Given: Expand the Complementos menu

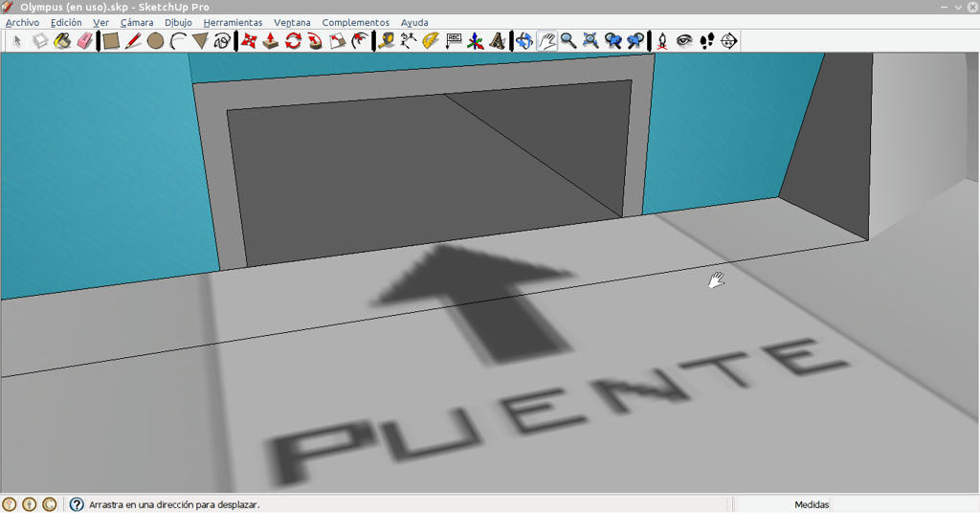Looking at the screenshot, I should 356,23.
